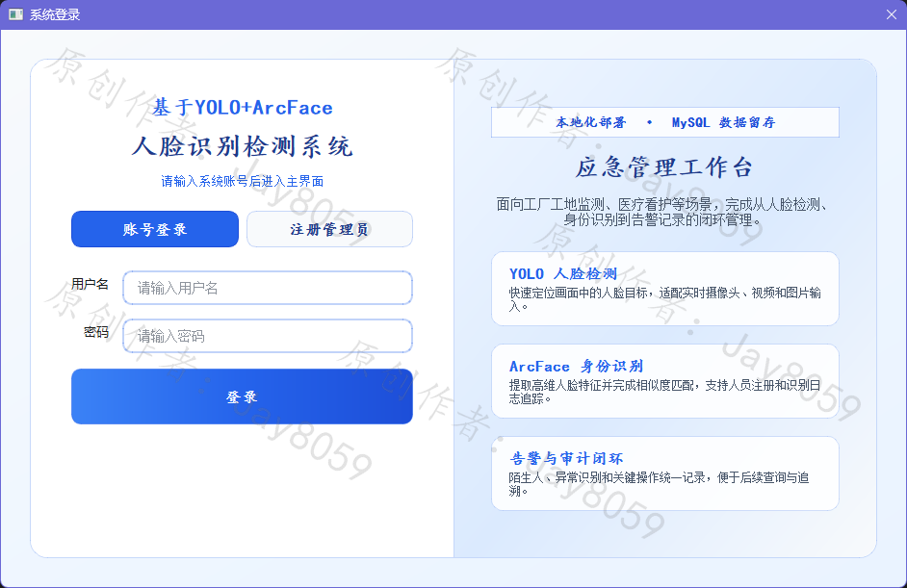Switch to the 账号登录 tab
Screen dimensions: 907x588
154,229
